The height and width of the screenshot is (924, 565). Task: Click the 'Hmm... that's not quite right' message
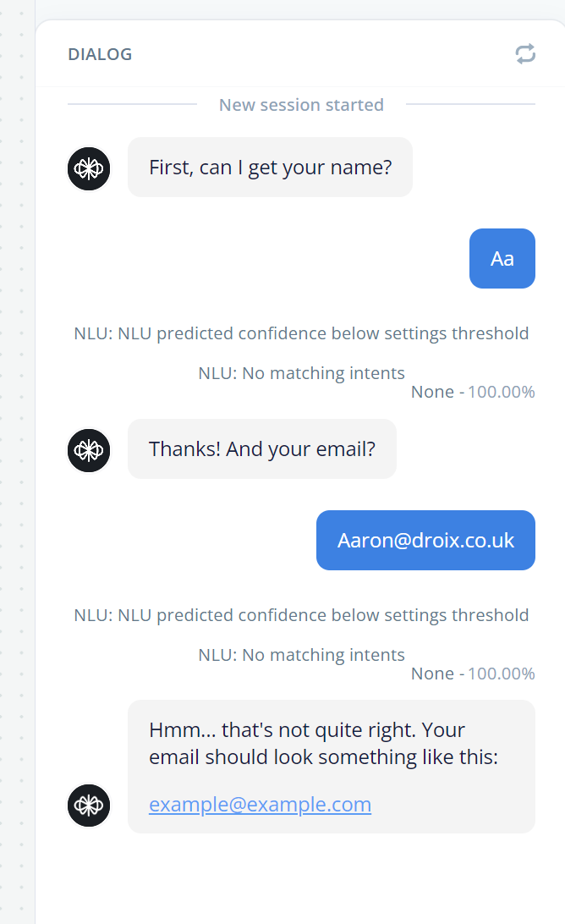coord(331,766)
